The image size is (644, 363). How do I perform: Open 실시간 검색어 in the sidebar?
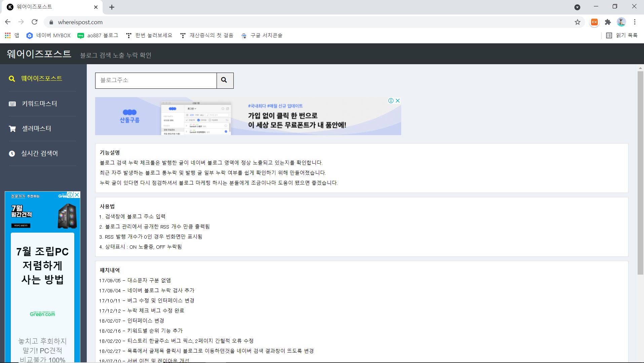click(39, 153)
